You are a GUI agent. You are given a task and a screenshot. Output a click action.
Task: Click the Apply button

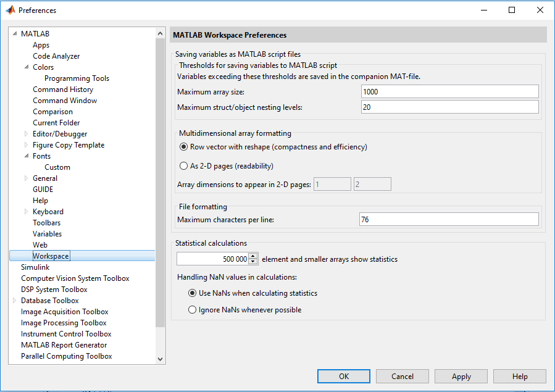(x=461, y=377)
